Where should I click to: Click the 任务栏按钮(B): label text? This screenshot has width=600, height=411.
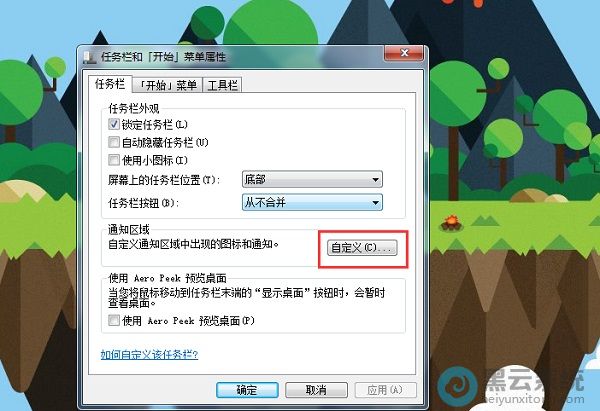[x=143, y=203]
